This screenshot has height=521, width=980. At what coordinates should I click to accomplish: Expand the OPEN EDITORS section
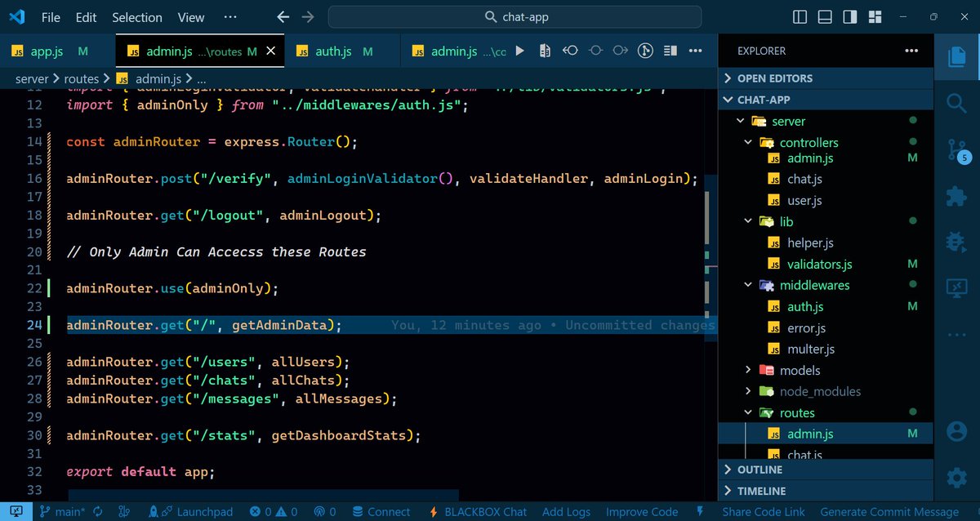click(826, 78)
